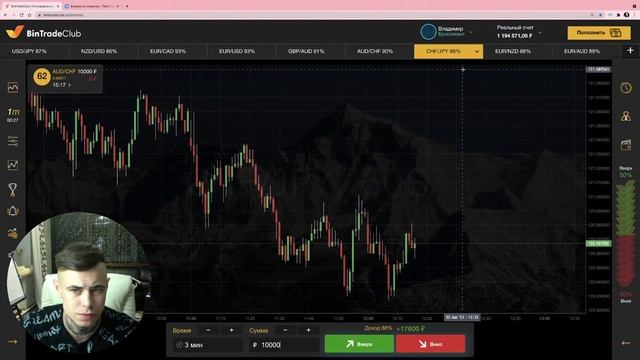Image resolution: width=640 pixels, height=360 pixels.
Task: Go back in the browser
Action: [x=5, y=15]
